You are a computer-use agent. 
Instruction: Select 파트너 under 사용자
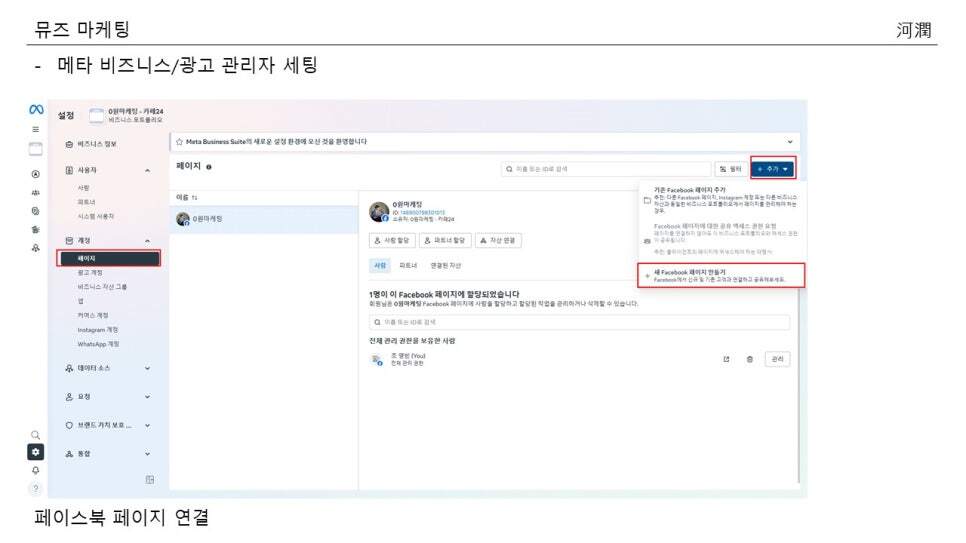(86, 202)
